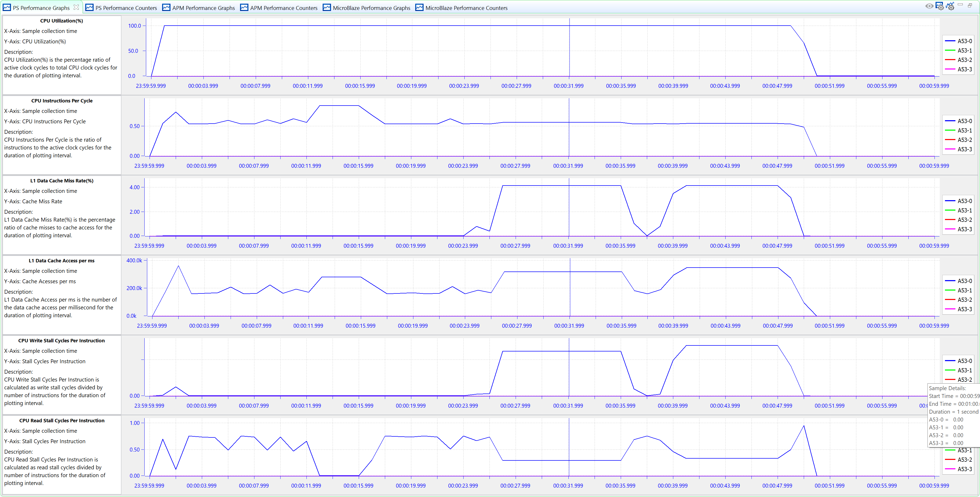980x497 pixels.
Task: Click the minimize view button
Action: tap(960, 5)
